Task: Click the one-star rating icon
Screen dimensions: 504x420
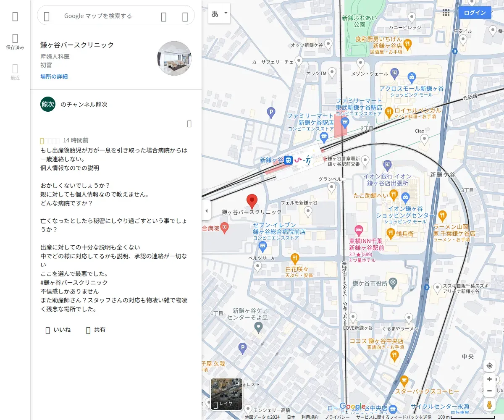Action: pyautogui.click(x=42, y=141)
